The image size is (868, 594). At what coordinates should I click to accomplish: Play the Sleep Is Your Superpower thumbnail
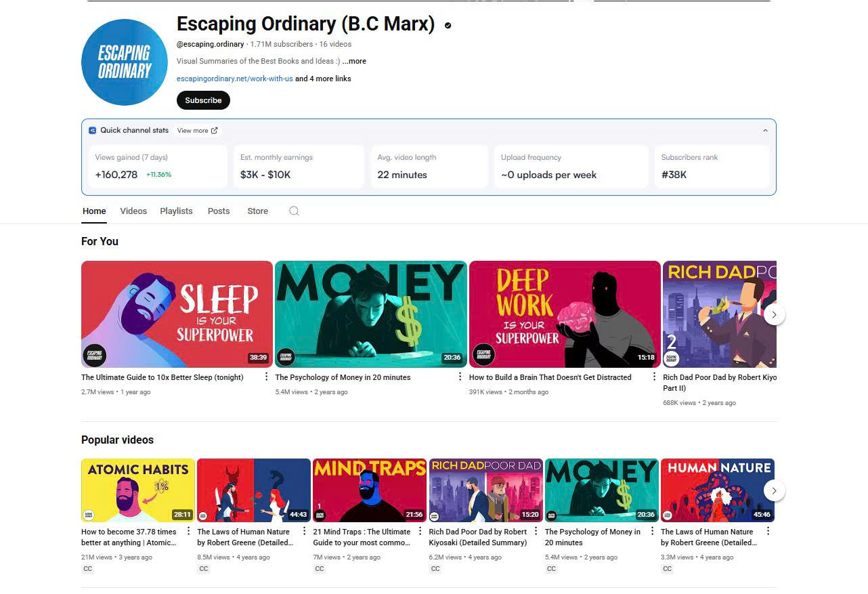click(x=177, y=314)
